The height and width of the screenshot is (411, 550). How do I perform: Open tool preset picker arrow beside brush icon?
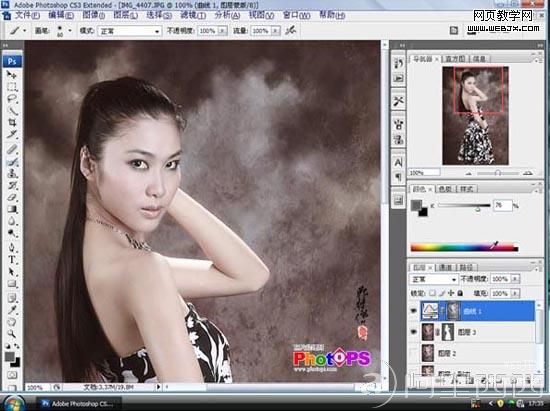[x=24, y=31]
